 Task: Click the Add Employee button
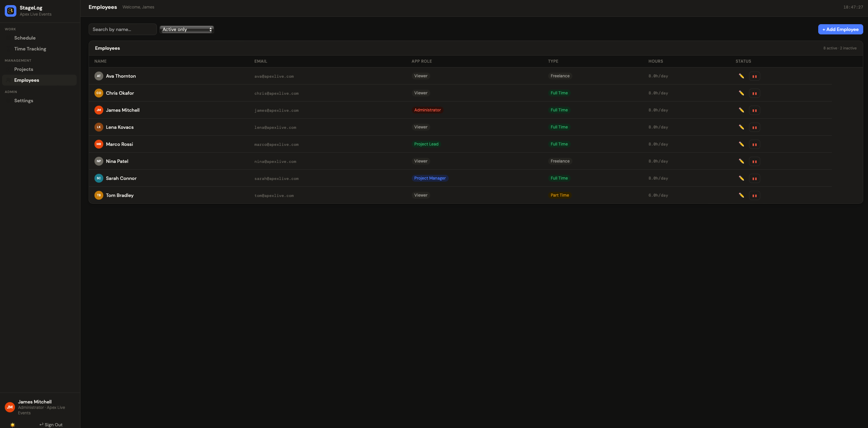coord(840,29)
